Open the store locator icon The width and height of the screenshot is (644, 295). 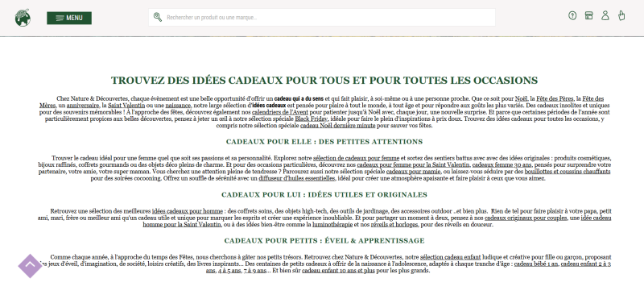(589, 15)
